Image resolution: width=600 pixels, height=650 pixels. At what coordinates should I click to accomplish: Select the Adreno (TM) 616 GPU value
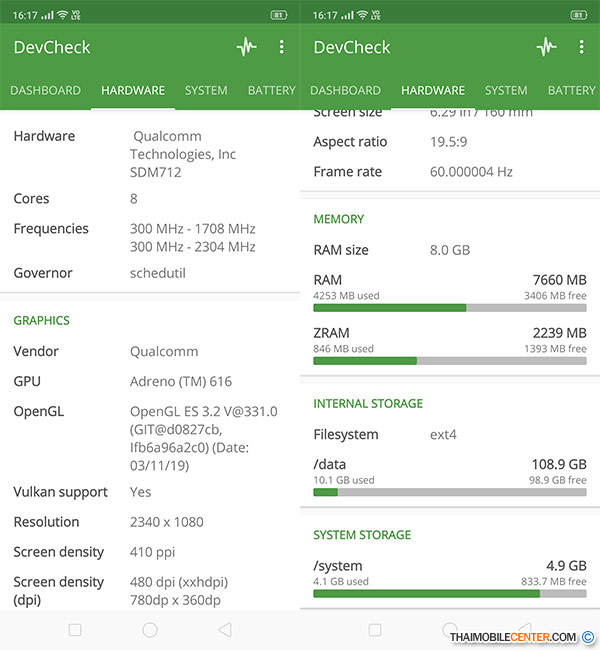click(x=181, y=381)
